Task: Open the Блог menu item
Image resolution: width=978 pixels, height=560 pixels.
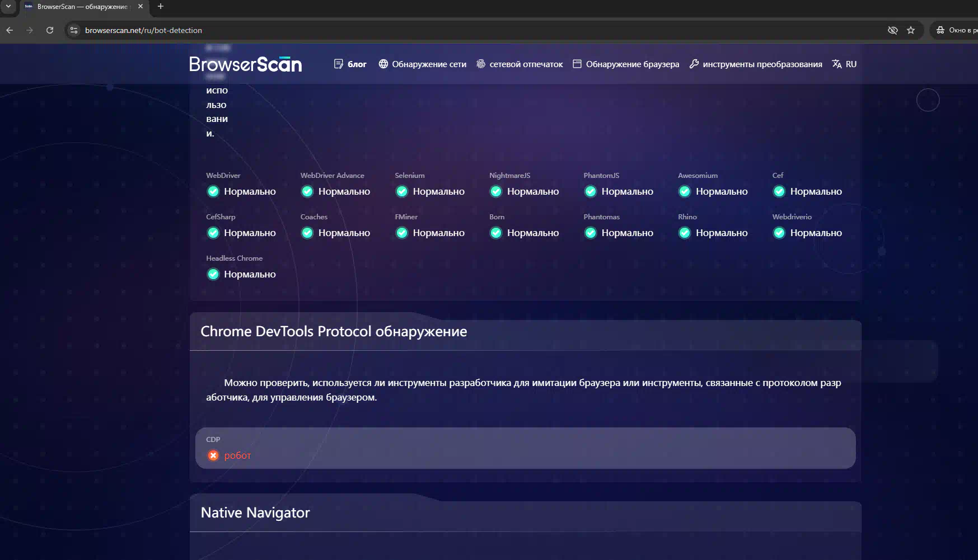Action: pyautogui.click(x=350, y=64)
